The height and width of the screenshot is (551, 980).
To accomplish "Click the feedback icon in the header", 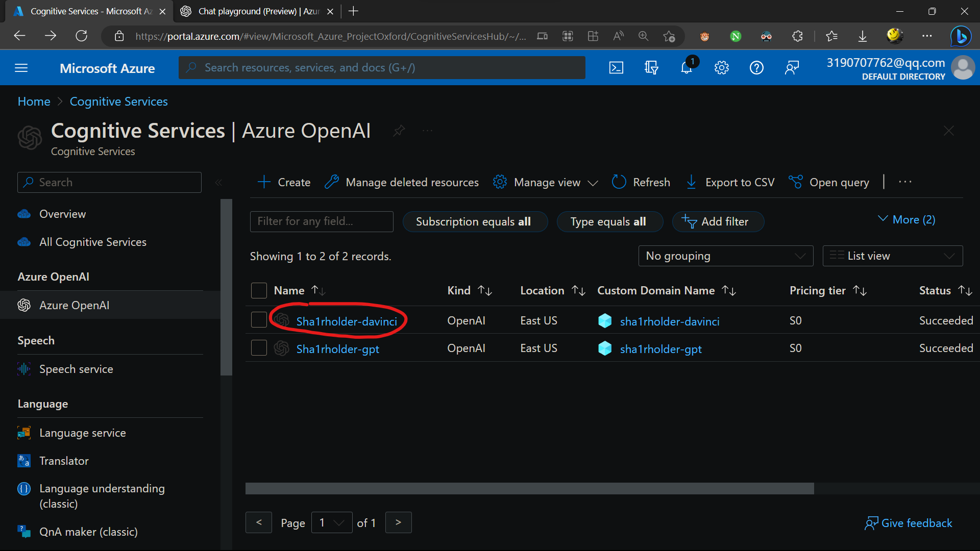I will pos(792,67).
